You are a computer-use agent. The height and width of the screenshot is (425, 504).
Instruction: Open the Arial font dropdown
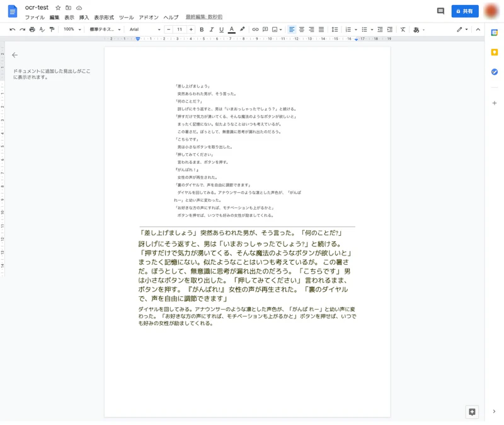click(x=144, y=30)
